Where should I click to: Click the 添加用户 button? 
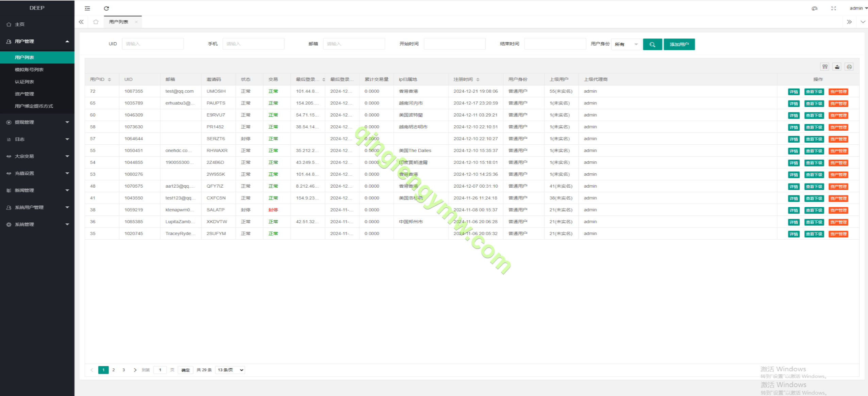point(679,44)
